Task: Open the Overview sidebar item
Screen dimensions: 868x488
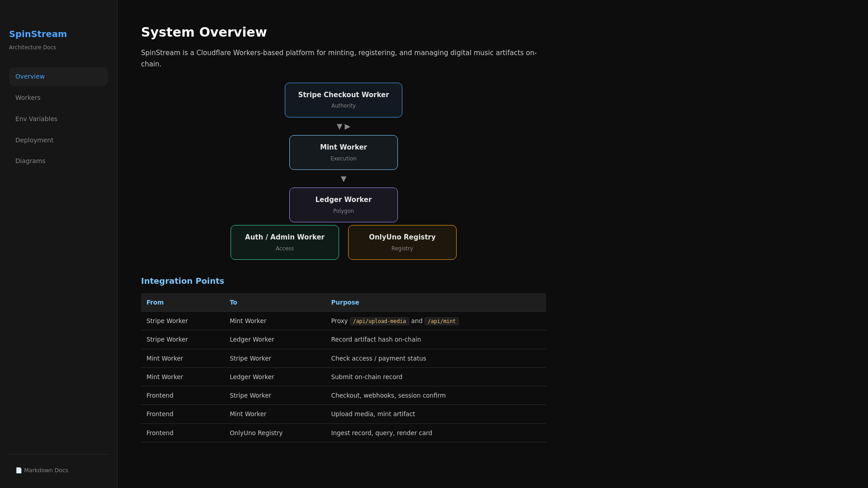Action: tap(58, 76)
